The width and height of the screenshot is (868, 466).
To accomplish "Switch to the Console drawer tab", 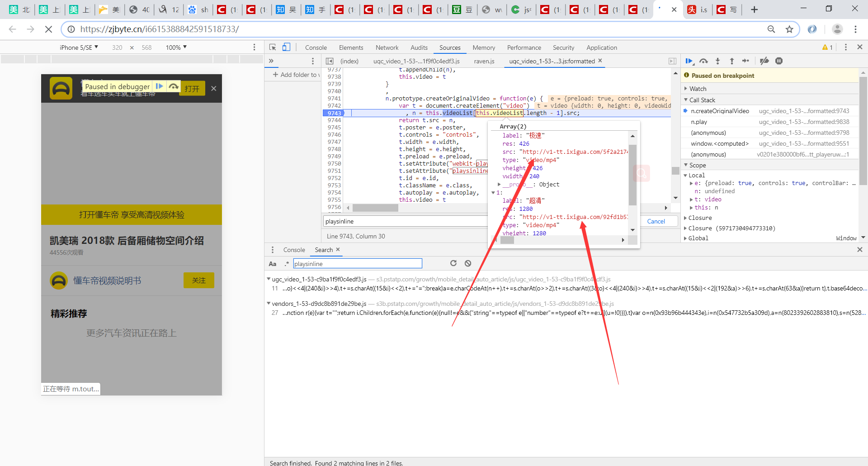I will (x=294, y=250).
